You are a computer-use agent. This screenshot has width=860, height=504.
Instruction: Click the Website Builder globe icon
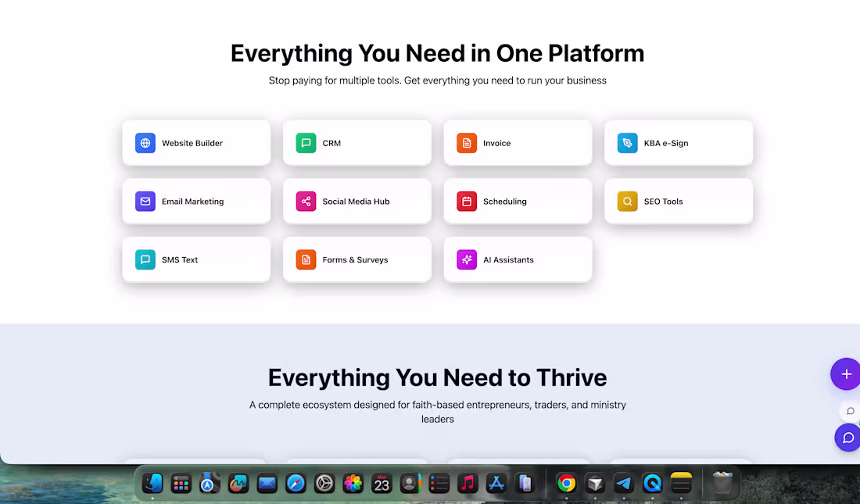pyautogui.click(x=145, y=143)
